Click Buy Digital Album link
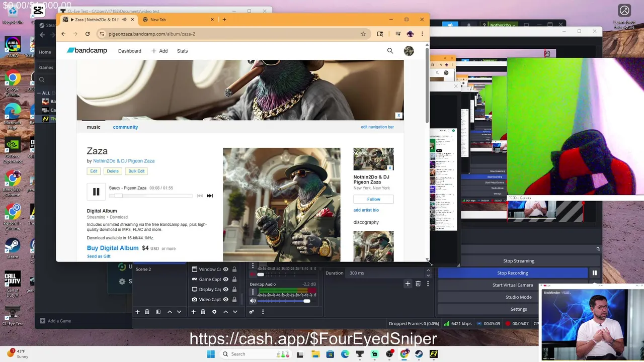 [x=113, y=248]
